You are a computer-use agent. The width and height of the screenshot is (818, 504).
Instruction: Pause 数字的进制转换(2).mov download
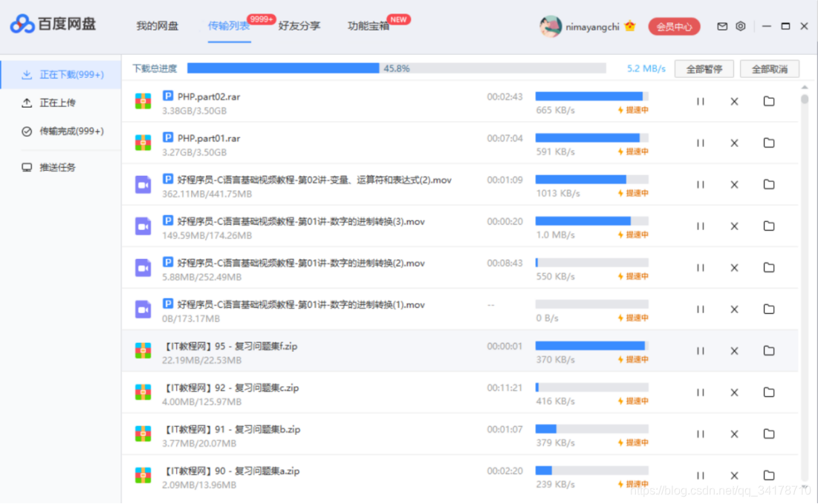click(x=700, y=268)
